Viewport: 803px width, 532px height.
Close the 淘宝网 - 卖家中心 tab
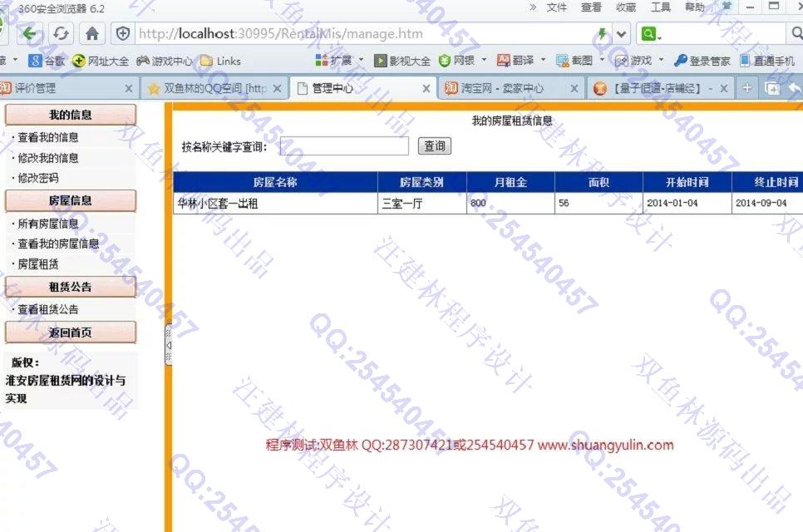tap(574, 89)
